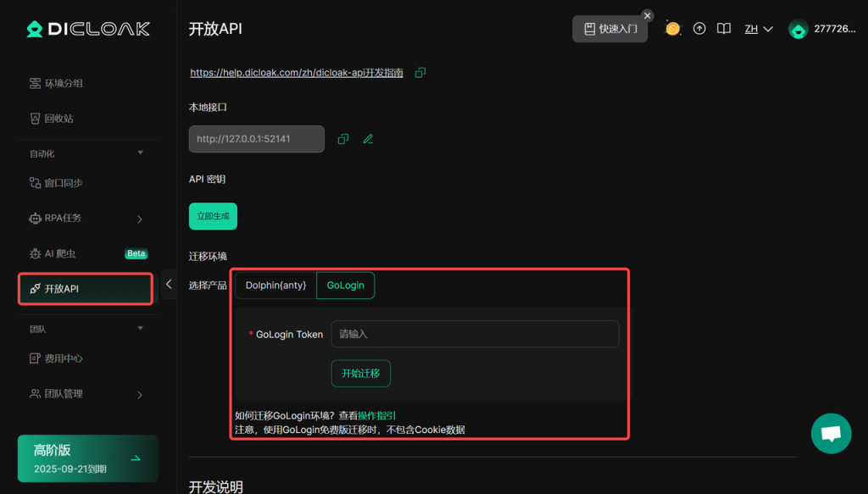Collapse the sidebar with arrow handle
The height and width of the screenshot is (494, 868).
169,285
